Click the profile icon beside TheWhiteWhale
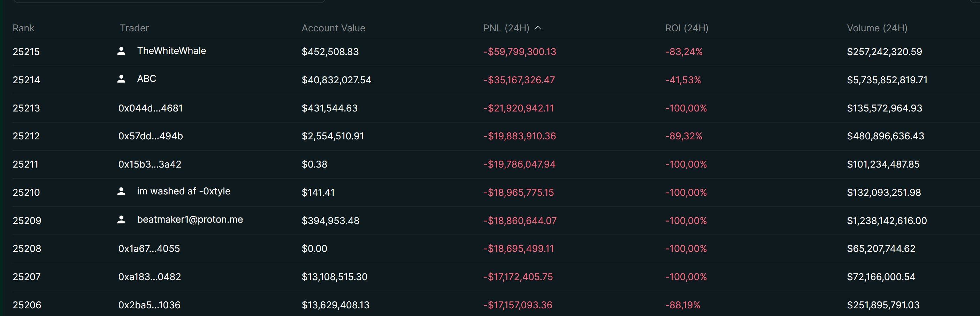Viewport: 980px width, 316px height. pyautogui.click(x=121, y=51)
